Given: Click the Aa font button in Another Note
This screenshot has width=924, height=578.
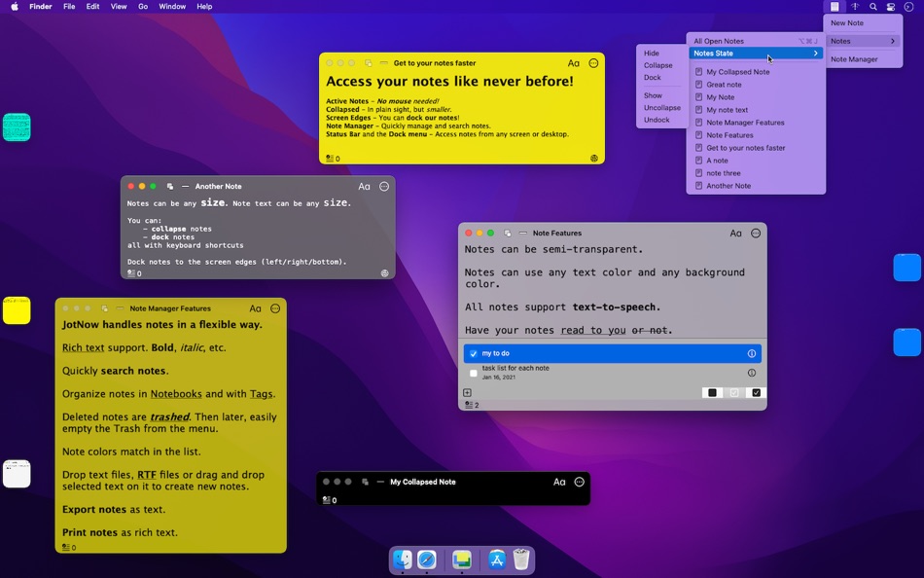Looking at the screenshot, I should click(364, 187).
